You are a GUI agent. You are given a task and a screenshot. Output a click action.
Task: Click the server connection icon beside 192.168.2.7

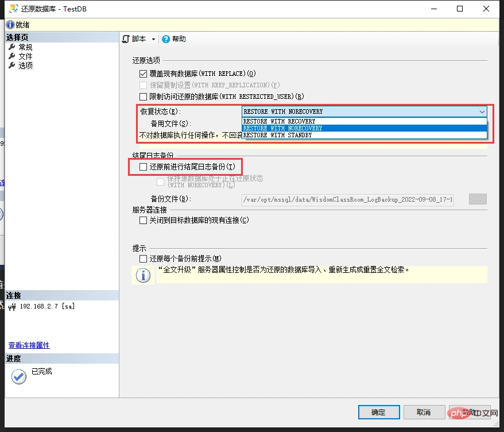tap(12, 307)
